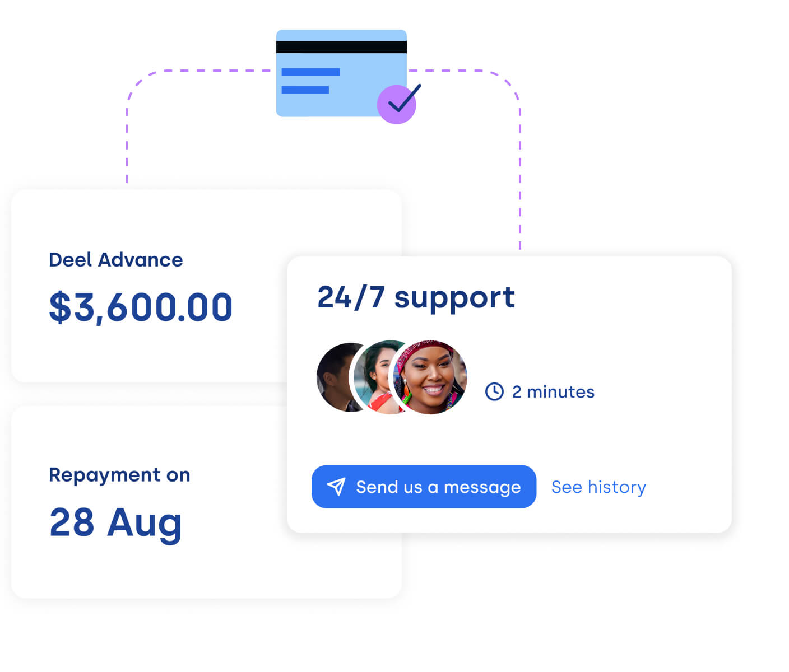Select the avatar with red headwrap

[x=430, y=377]
